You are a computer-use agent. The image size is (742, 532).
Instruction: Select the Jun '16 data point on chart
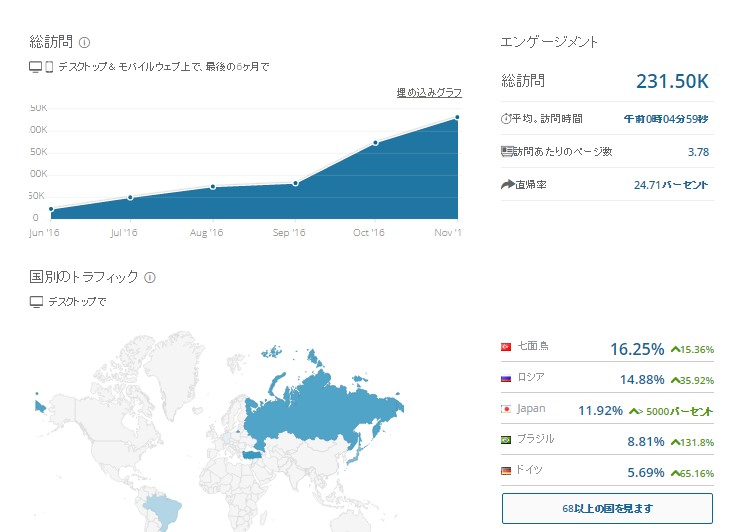[51, 209]
